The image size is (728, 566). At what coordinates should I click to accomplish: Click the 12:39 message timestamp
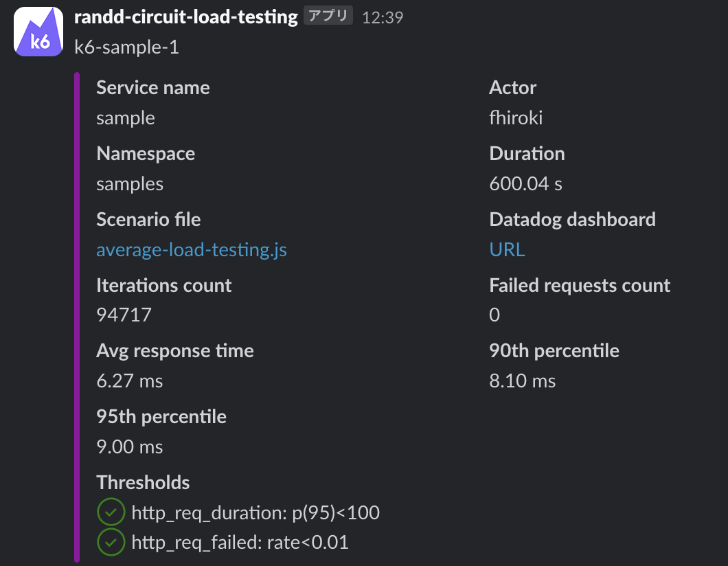pyautogui.click(x=383, y=18)
